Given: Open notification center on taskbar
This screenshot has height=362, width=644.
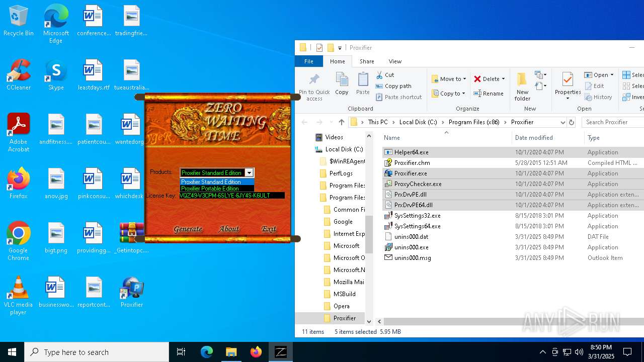Looking at the screenshot, I should [x=627, y=352].
